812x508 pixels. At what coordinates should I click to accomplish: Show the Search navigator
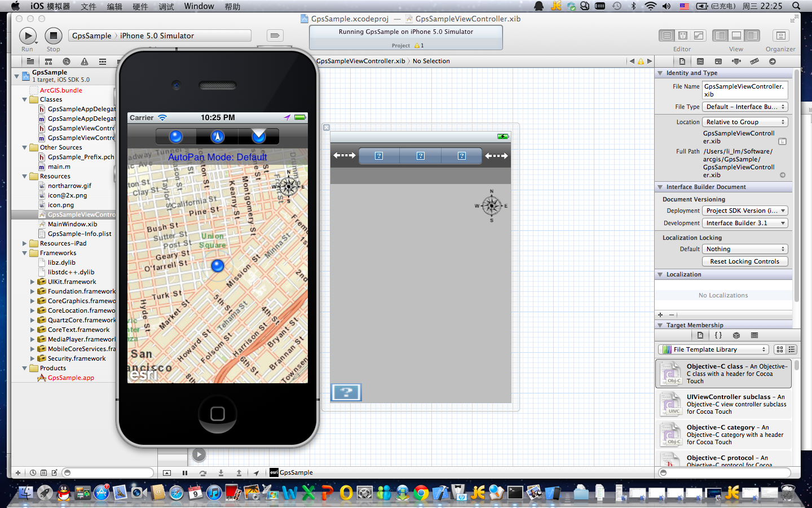point(67,62)
